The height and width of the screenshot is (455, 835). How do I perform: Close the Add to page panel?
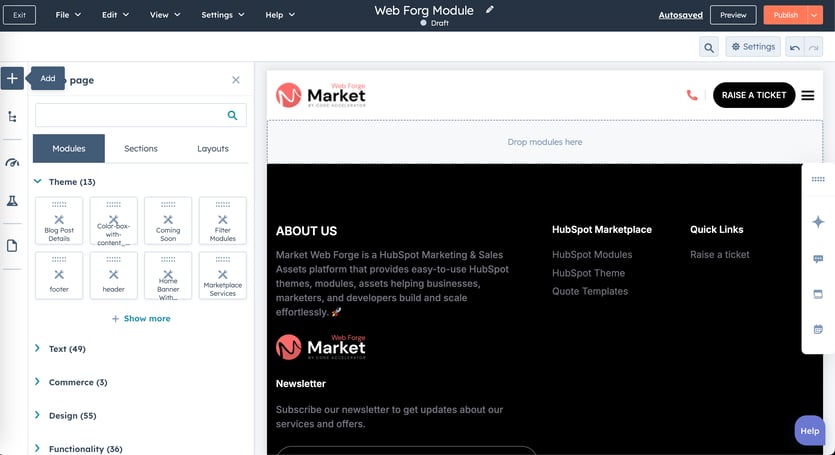pos(236,80)
